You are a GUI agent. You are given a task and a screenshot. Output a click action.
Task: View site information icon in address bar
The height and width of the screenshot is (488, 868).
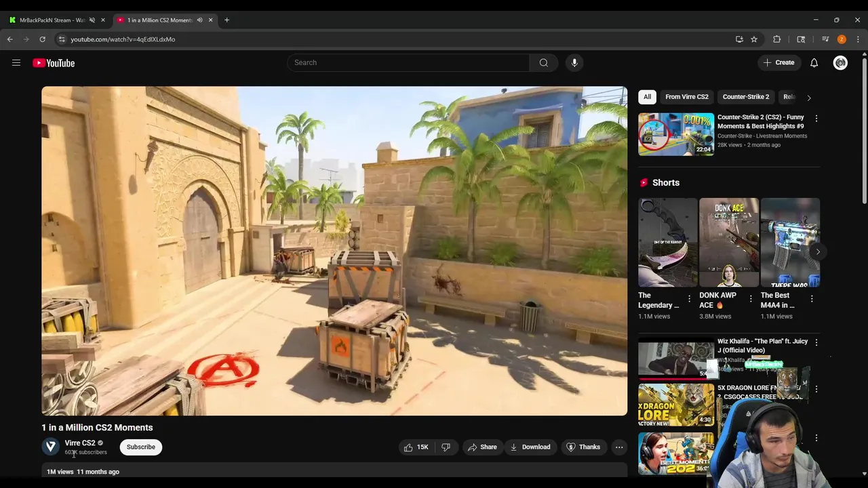62,39
